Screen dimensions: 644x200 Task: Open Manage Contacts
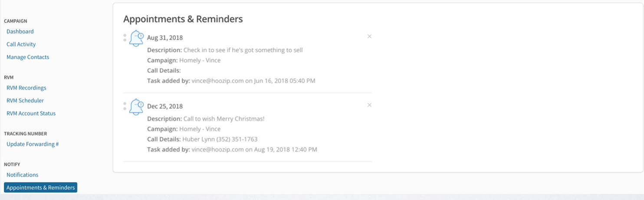tap(28, 57)
